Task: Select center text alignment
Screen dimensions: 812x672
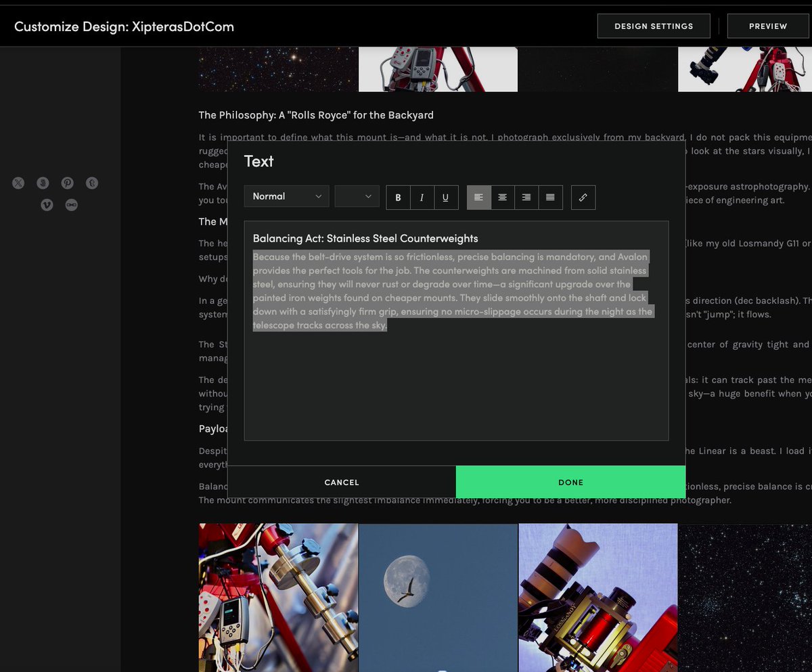Action: 502,197
